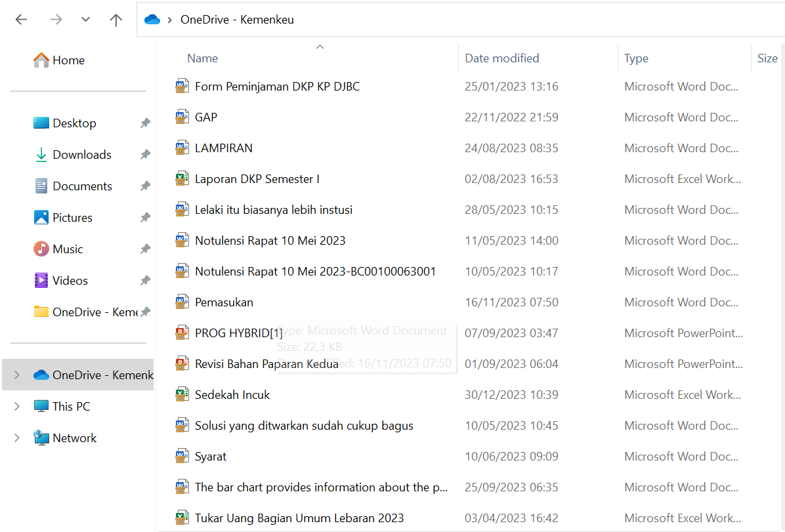Go back with the left arrow button
785x532 pixels.
pyautogui.click(x=22, y=20)
